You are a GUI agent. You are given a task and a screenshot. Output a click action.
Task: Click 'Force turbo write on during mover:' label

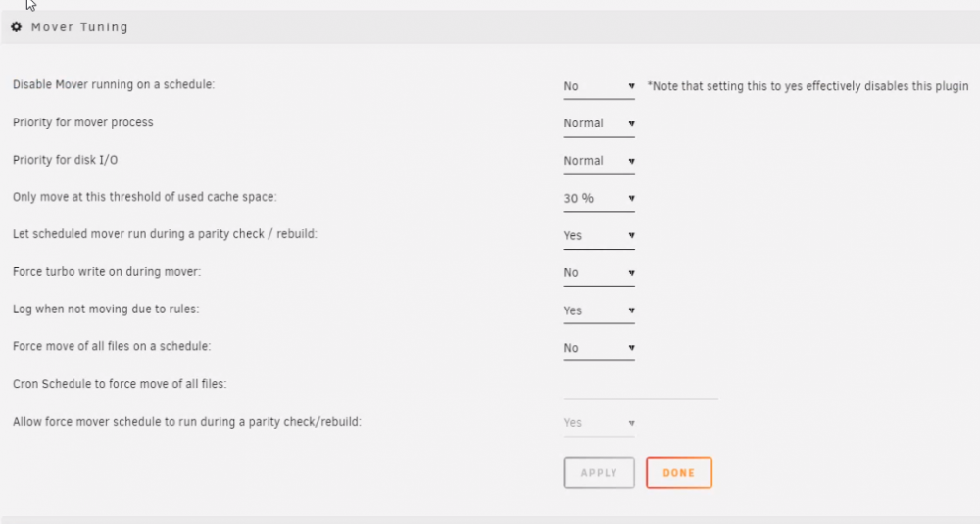point(107,271)
